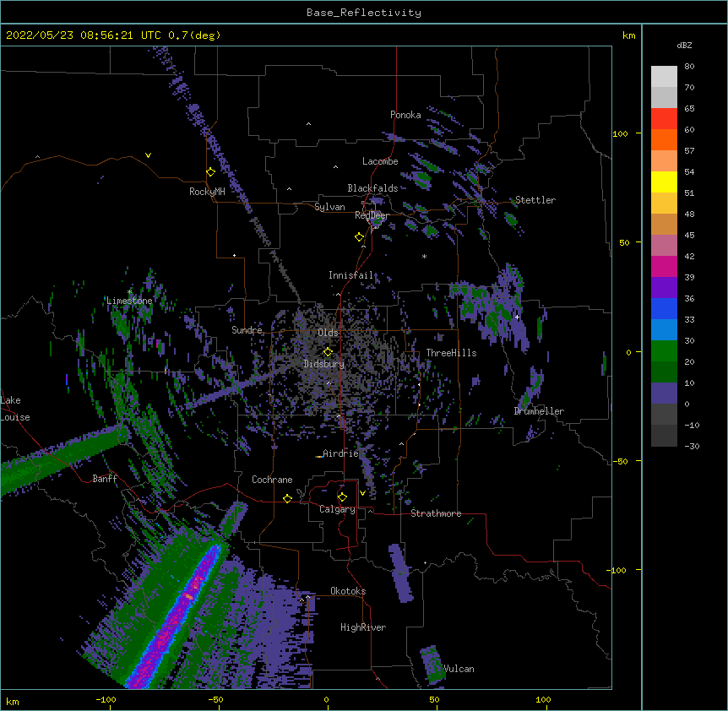Viewport: 728px width, 711px height.
Task: Click the -50 label on the bottom axis
Action: click(215, 699)
